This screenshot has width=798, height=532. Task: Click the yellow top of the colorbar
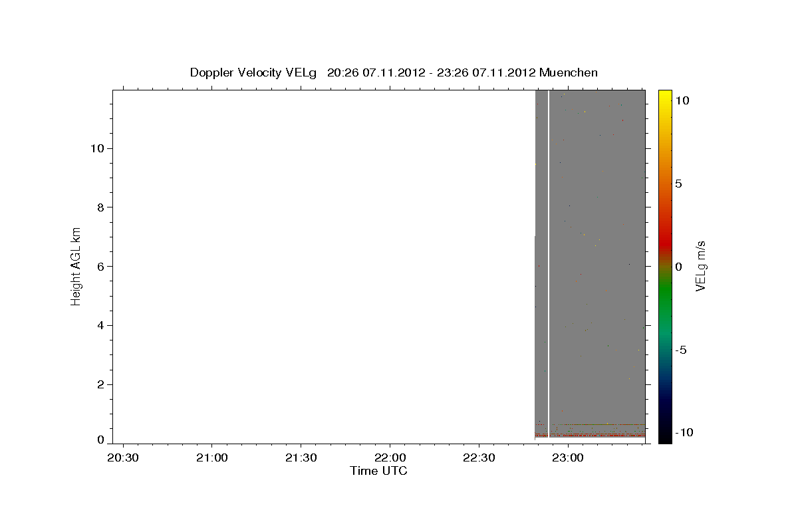[x=665, y=96]
